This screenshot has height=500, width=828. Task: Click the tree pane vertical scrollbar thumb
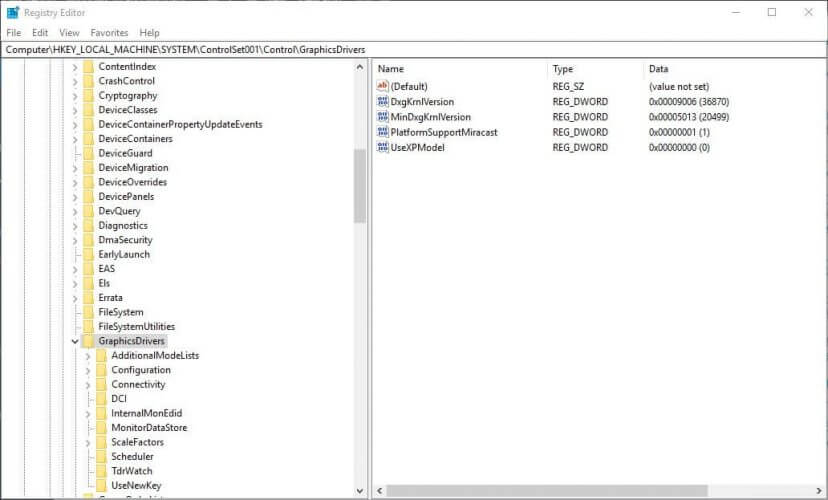pyautogui.click(x=360, y=186)
